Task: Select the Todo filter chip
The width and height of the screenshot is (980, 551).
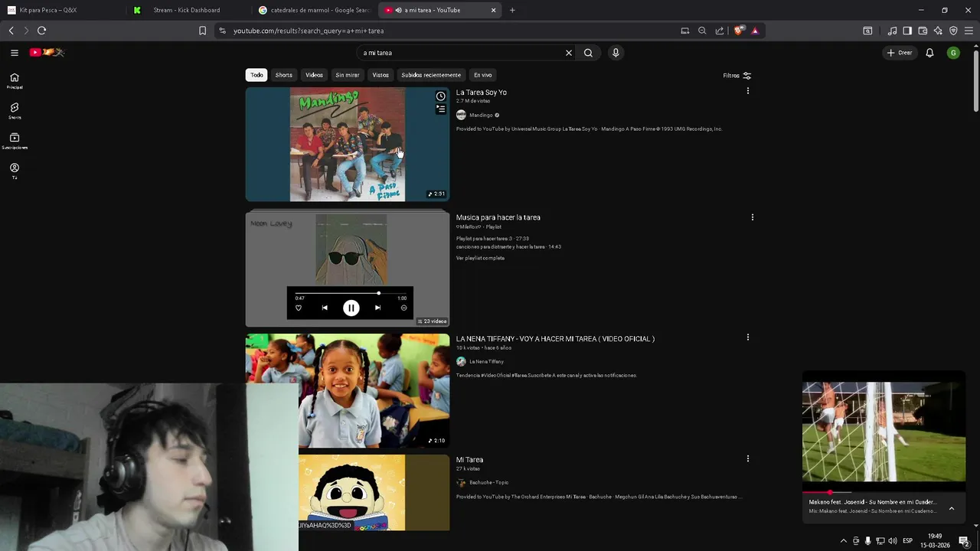Action: click(x=256, y=75)
